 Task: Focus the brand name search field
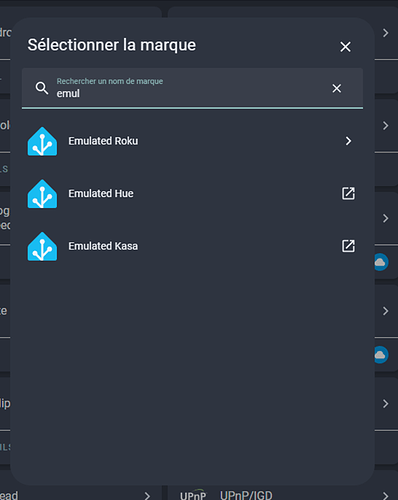(192, 88)
